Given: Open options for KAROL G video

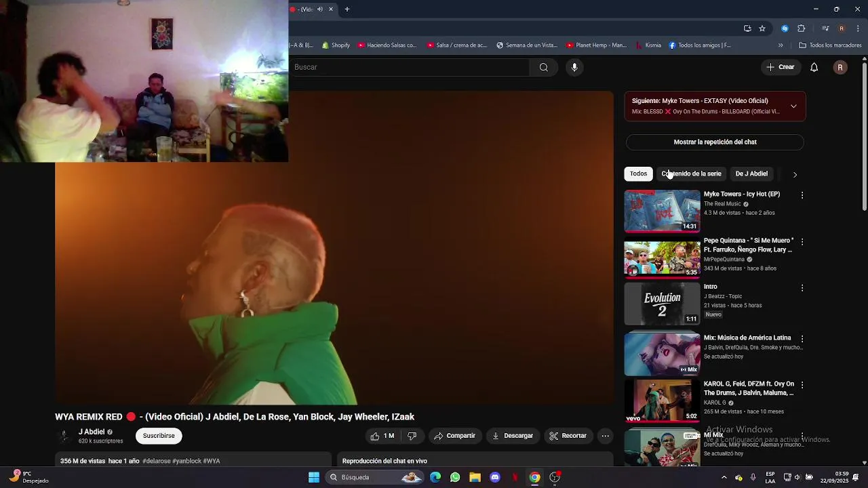Looking at the screenshot, I should [802, 385].
